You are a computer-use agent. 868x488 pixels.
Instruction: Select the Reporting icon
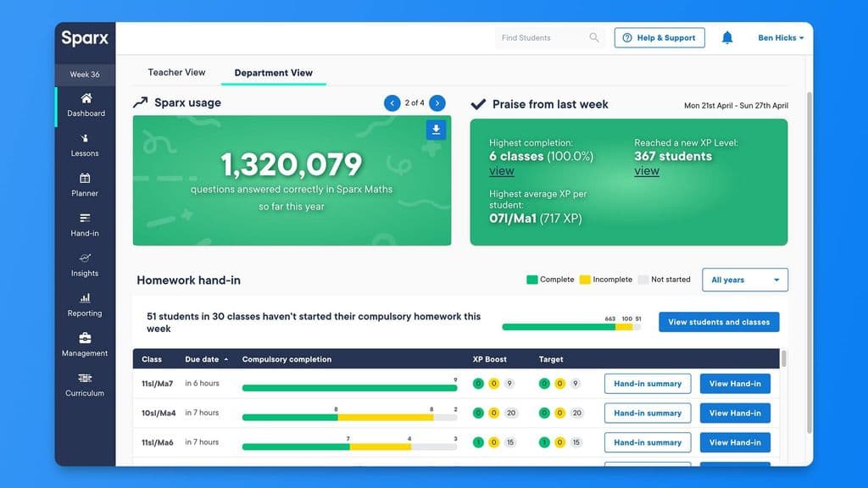pyautogui.click(x=84, y=305)
